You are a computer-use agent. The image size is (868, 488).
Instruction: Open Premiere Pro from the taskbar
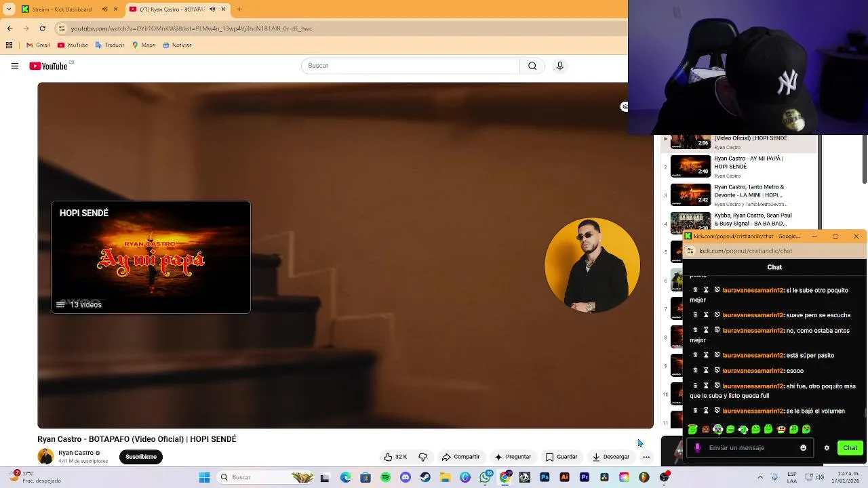tap(585, 477)
